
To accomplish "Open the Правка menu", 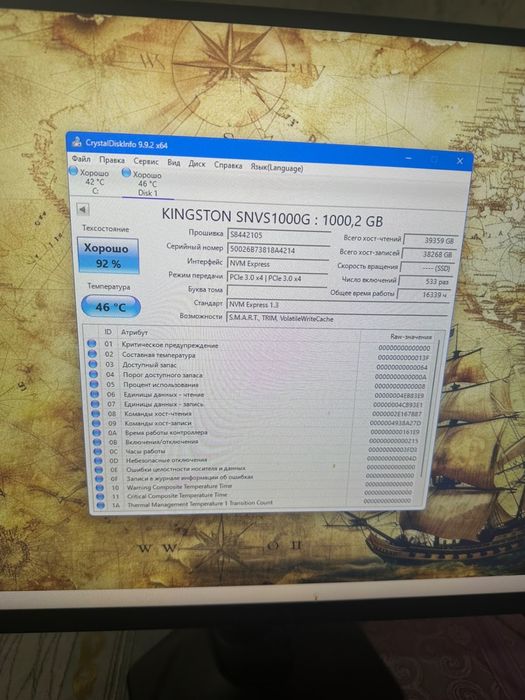I will (112, 160).
